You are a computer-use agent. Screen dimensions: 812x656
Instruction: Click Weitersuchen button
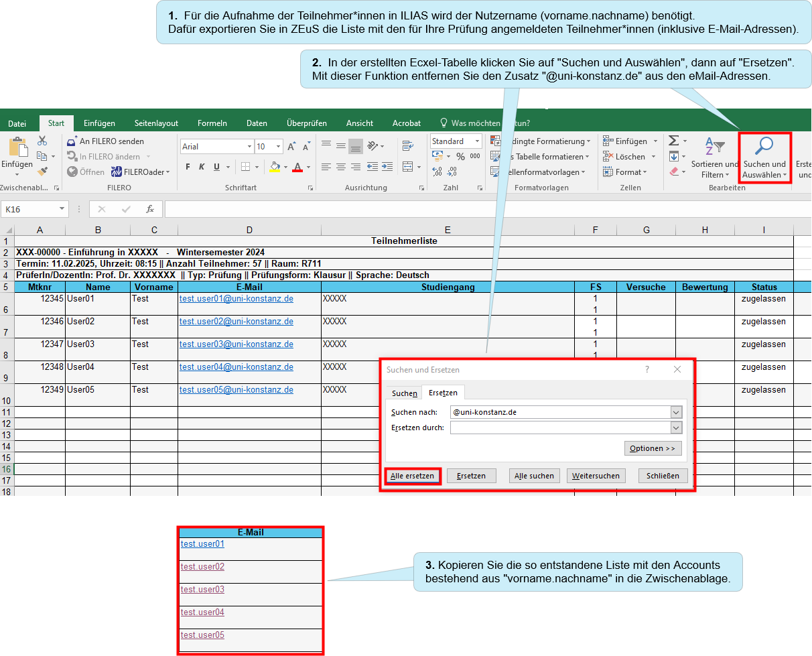(596, 476)
